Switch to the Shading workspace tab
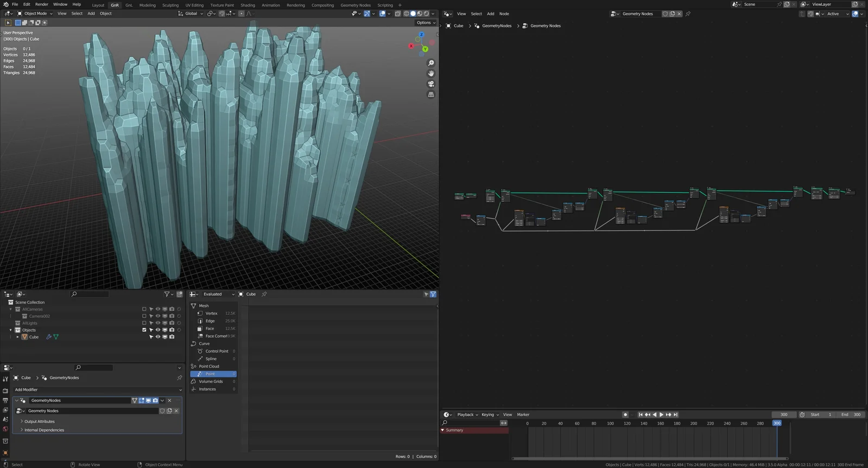This screenshot has height=468, width=868. (x=248, y=5)
